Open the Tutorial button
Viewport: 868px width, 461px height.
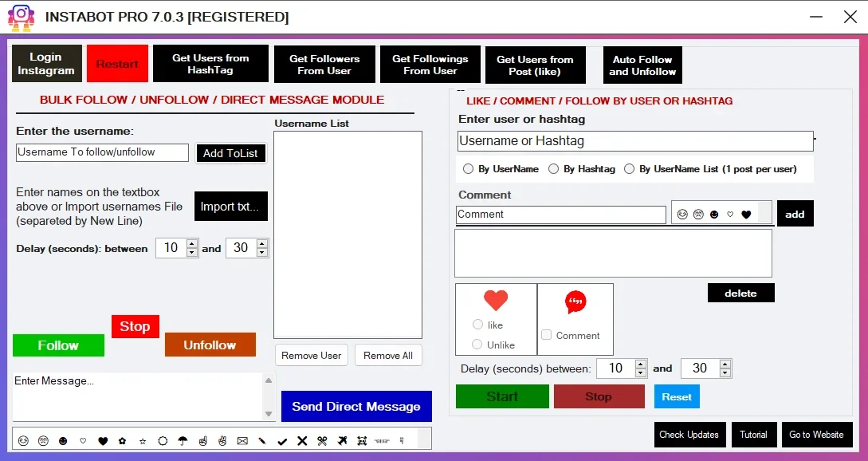(753, 435)
